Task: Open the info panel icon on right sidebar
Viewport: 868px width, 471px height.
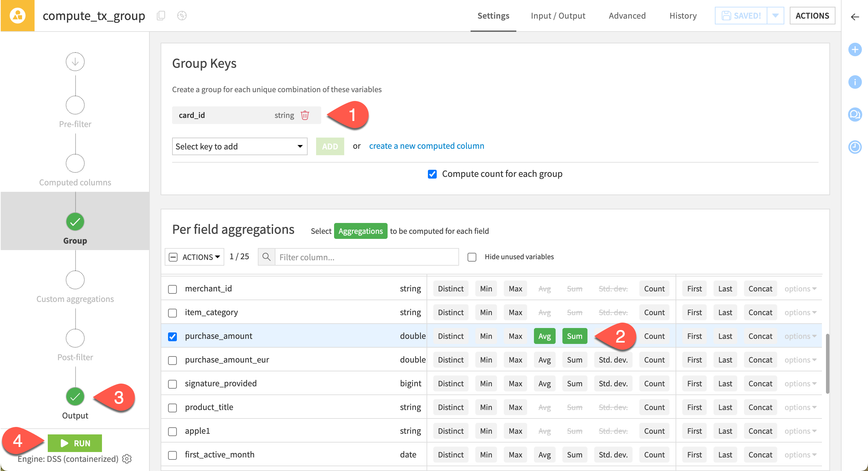Action: point(855,82)
